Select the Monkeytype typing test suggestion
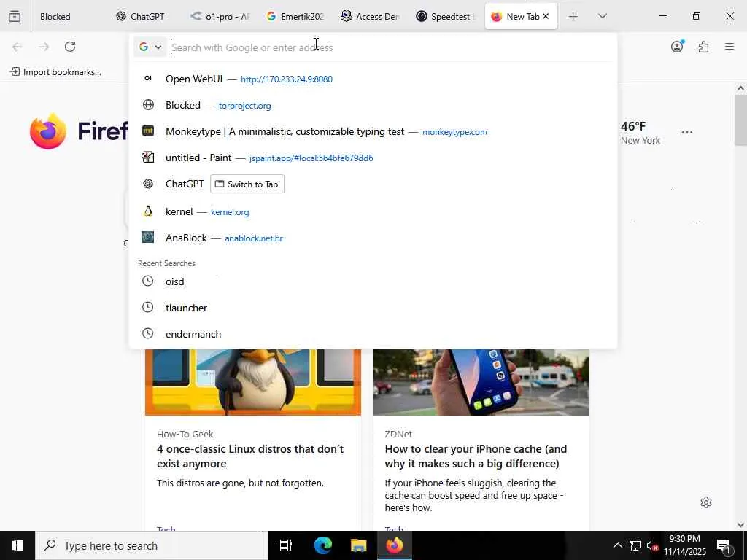The width and height of the screenshot is (747, 560). (x=373, y=131)
